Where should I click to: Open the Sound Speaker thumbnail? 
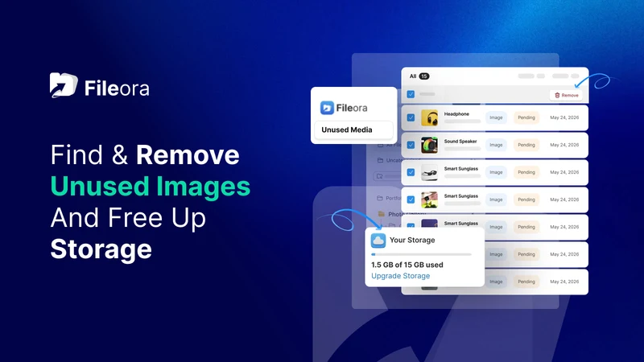[429, 146]
